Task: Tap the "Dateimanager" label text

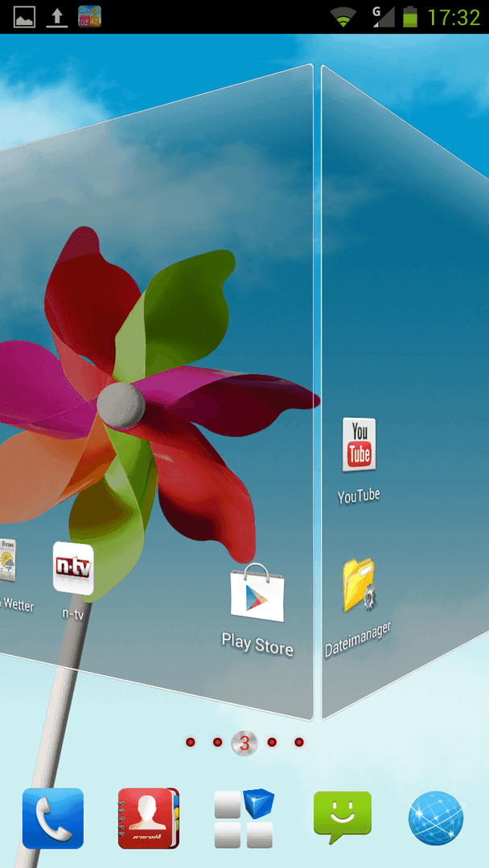Action: pyautogui.click(x=358, y=640)
